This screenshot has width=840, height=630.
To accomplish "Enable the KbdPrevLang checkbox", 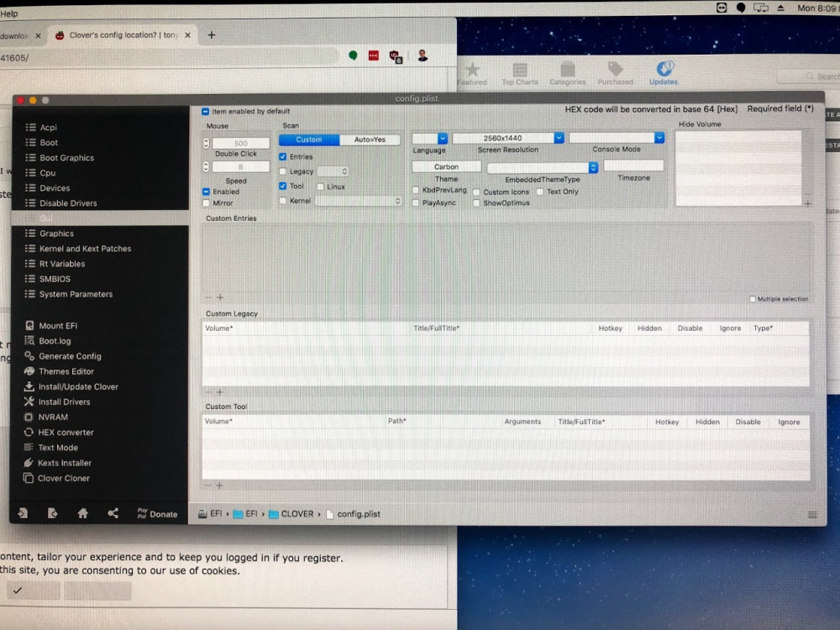I will tap(416, 190).
